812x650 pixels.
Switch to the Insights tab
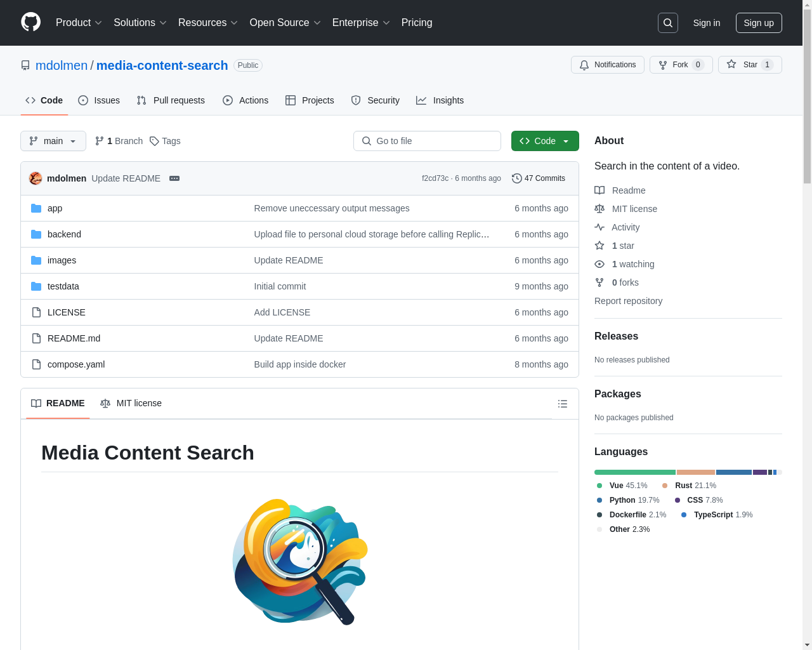click(x=440, y=100)
